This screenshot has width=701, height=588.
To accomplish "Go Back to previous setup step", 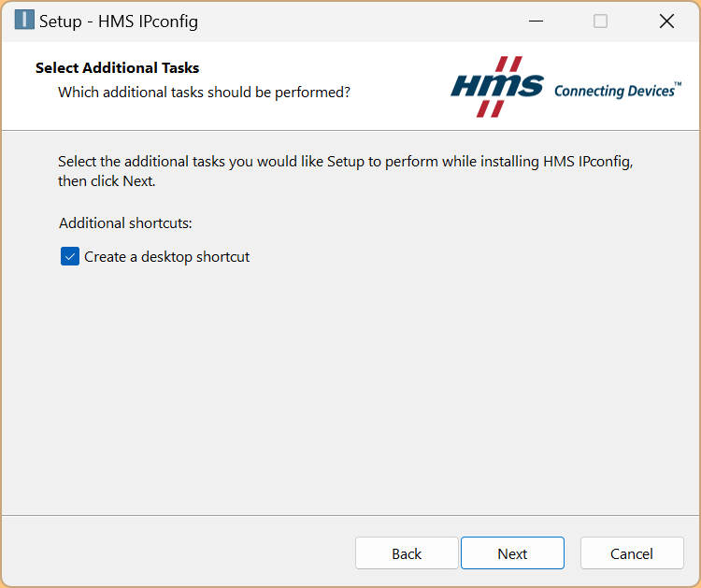I will [407, 553].
